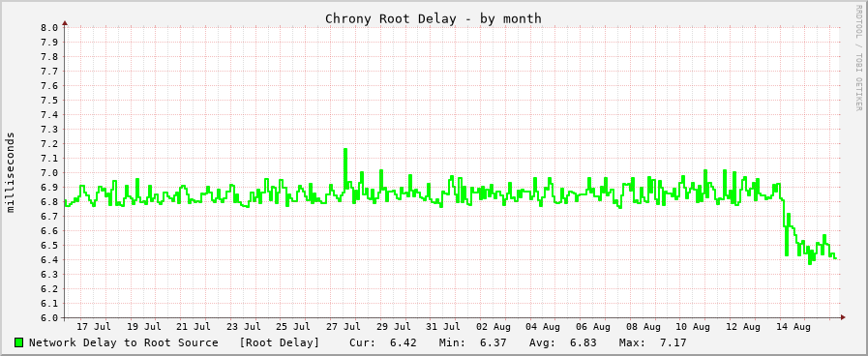Click the 7.2 y-axis tick label
The width and height of the screenshot is (868, 356).
49,144
